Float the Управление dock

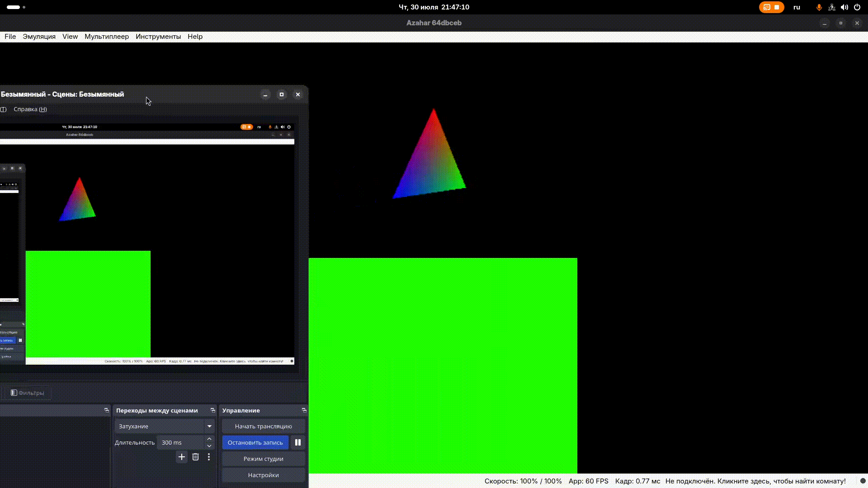(x=304, y=410)
